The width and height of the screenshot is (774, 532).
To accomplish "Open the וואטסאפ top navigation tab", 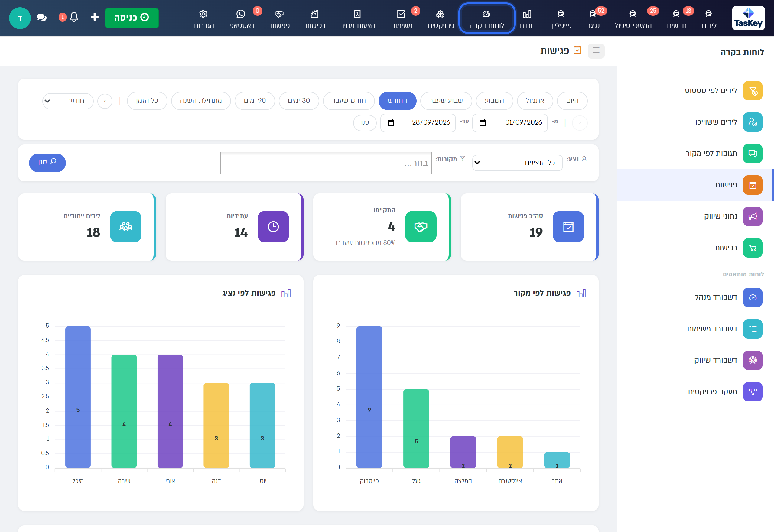I will pyautogui.click(x=241, y=19).
